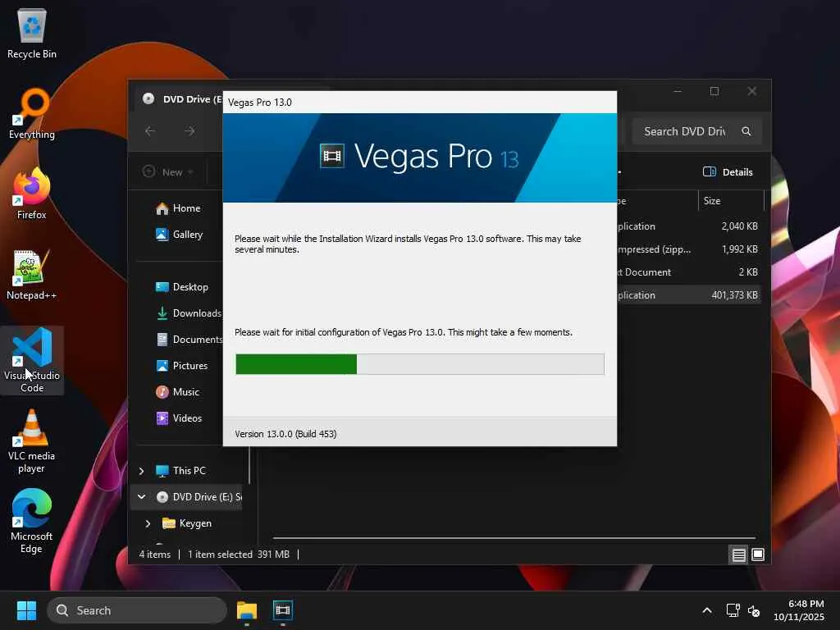The width and height of the screenshot is (840, 630).
Task: Click '1 item selected 391 MB' status text
Action: coord(239,555)
